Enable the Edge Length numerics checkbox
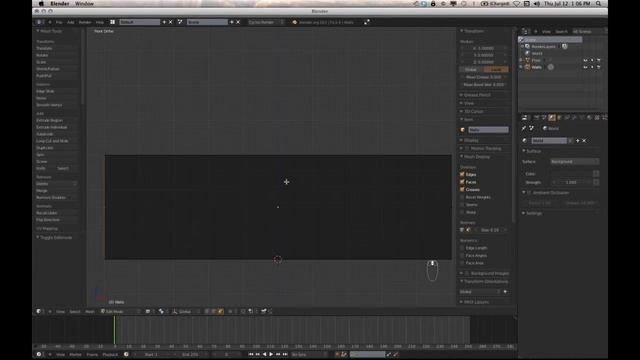 click(x=462, y=248)
